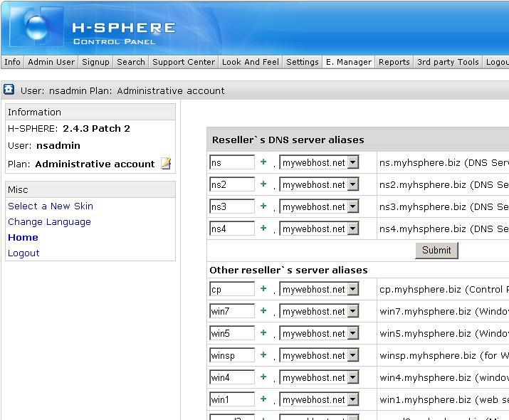
Task: Open the Info menu
Action: point(12,62)
